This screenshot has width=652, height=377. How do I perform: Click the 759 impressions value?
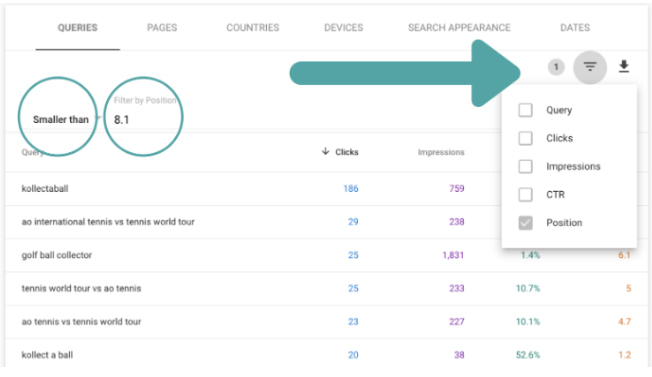[457, 189]
